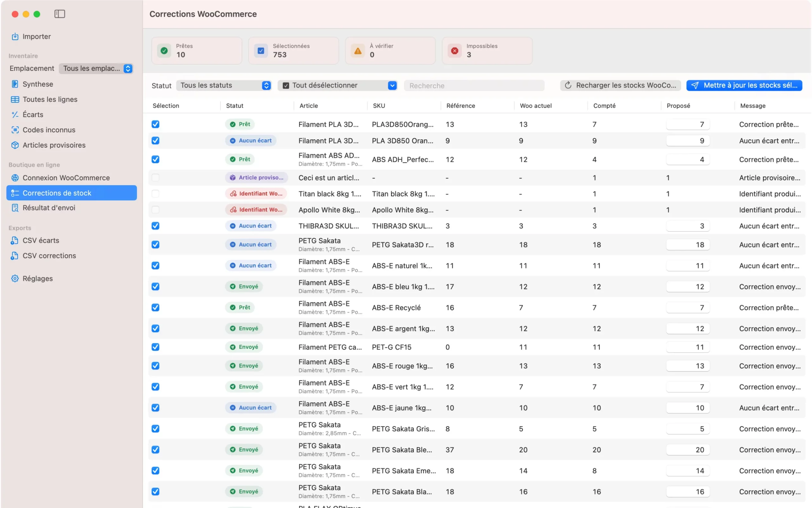Image resolution: width=812 pixels, height=508 pixels.
Task: Open the À vérifier summary card
Action: click(390, 51)
